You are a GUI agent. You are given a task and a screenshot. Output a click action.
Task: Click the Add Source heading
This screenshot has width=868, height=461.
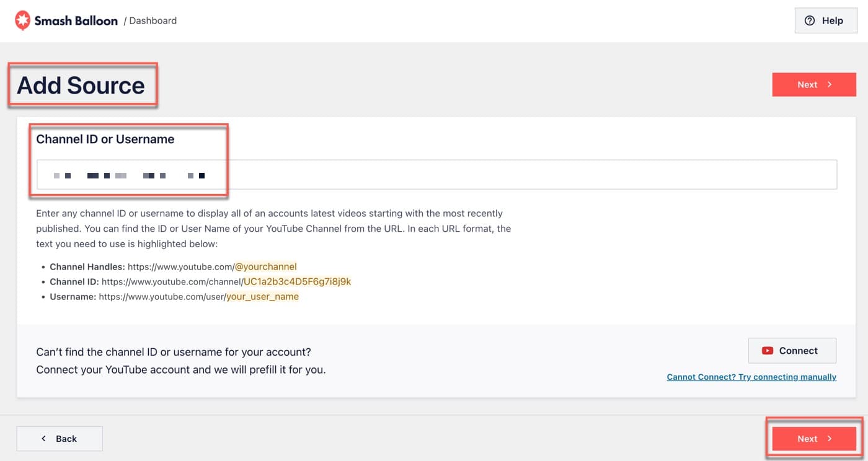pos(81,86)
